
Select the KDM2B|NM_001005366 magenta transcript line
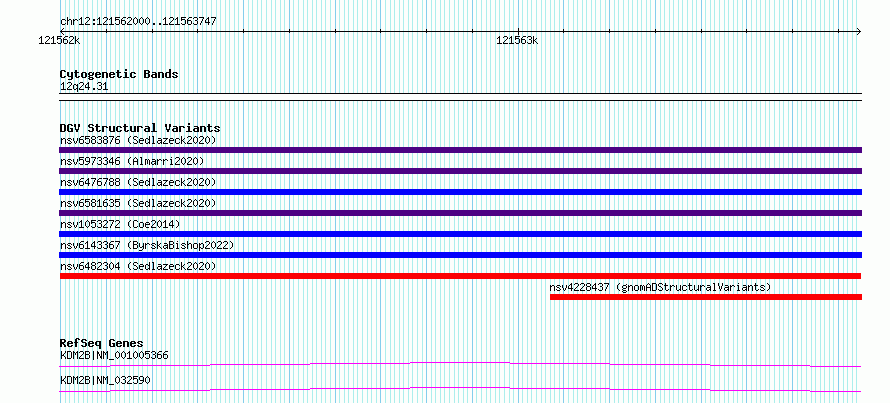click(460, 364)
